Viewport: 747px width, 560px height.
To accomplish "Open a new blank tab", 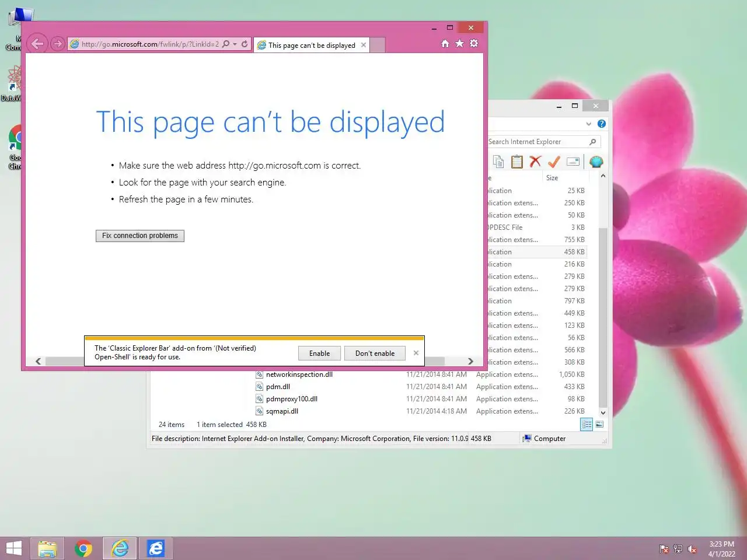I will pyautogui.click(x=378, y=45).
